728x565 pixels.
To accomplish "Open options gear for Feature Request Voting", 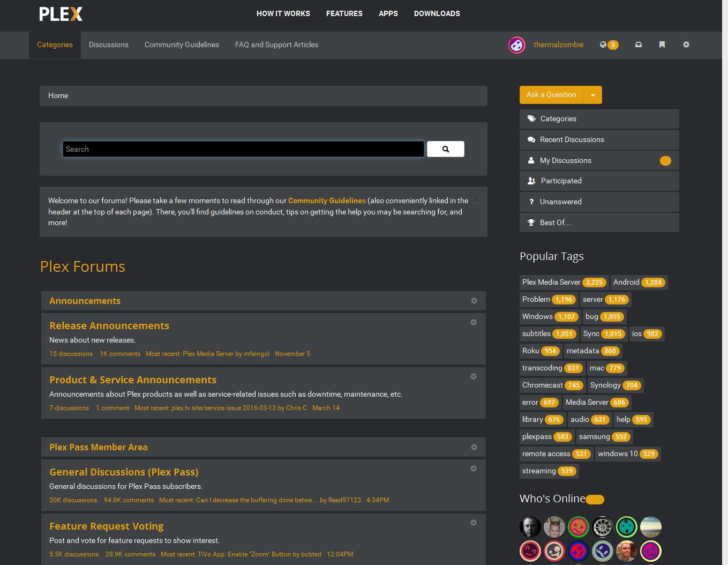I will 474,523.
